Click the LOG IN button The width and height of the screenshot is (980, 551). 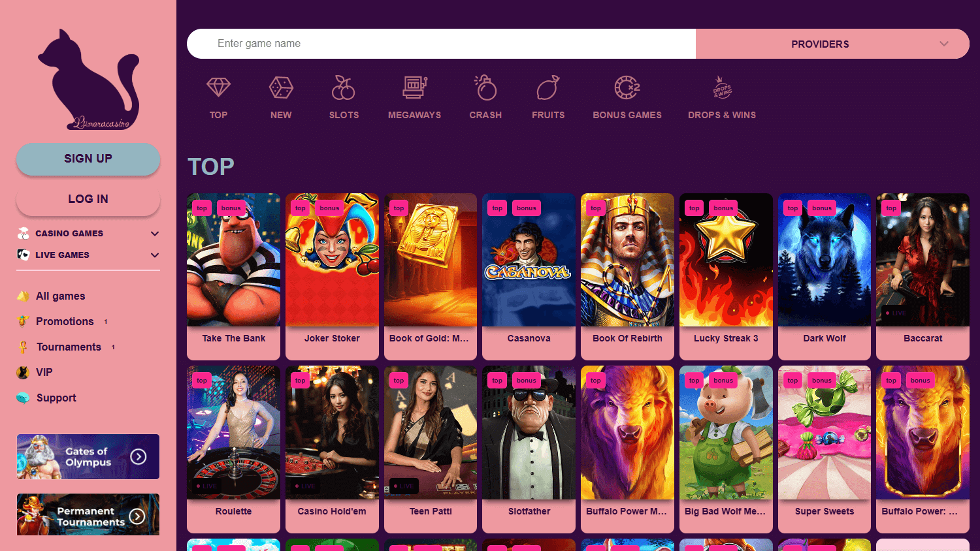[x=88, y=198]
